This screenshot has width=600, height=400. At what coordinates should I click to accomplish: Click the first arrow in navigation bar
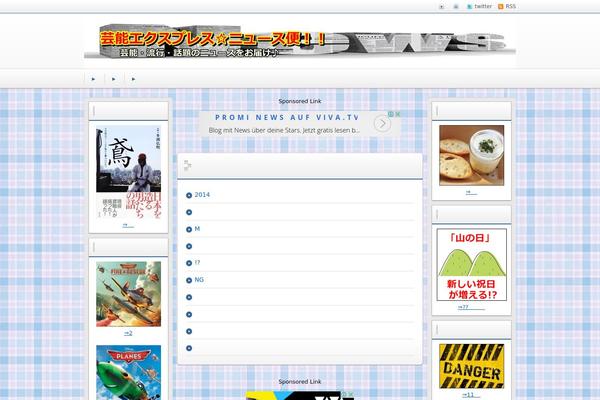point(93,78)
